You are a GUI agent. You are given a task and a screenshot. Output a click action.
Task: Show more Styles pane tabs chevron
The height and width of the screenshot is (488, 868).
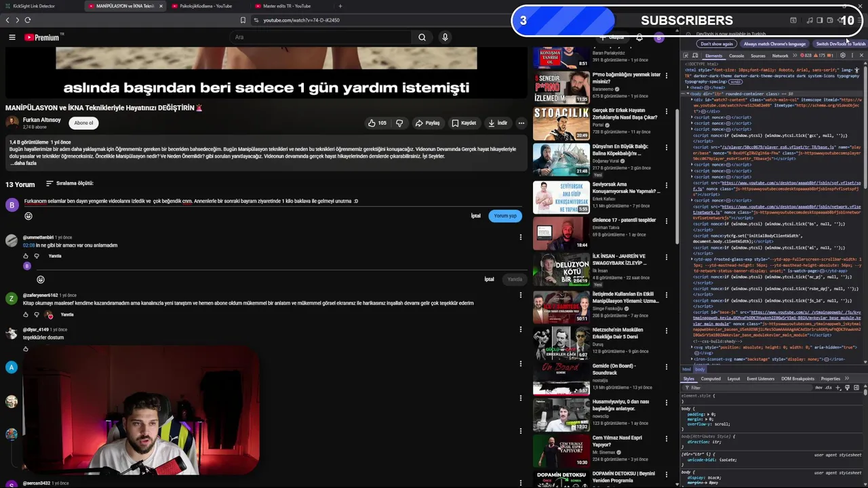tap(847, 378)
